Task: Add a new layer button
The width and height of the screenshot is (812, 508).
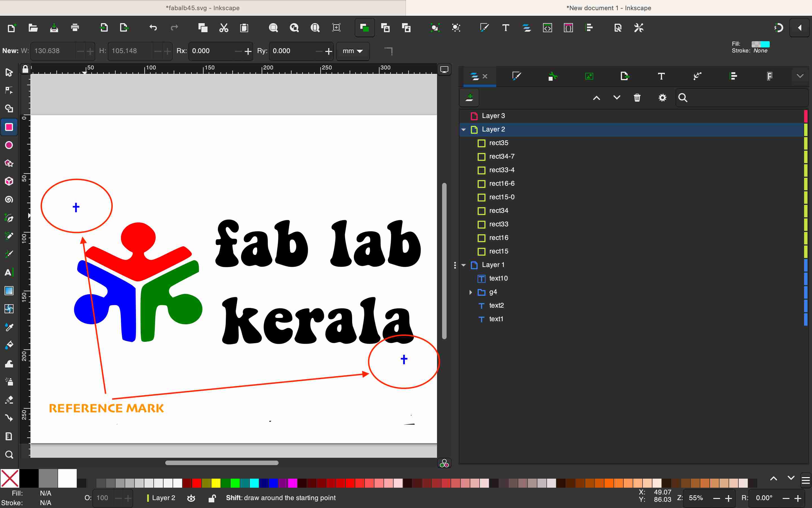Action: (x=469, y=98)
